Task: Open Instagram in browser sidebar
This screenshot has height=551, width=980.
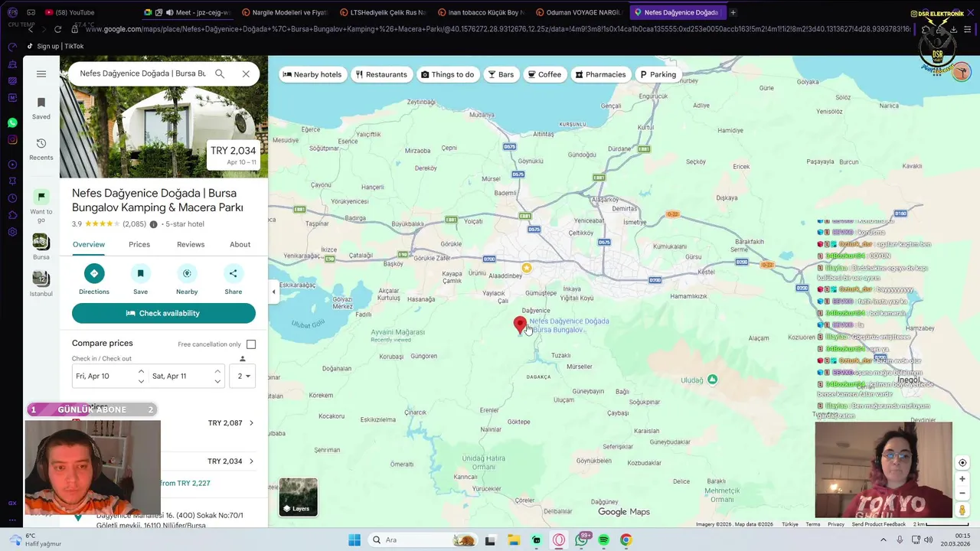Action: coord(12,139)
